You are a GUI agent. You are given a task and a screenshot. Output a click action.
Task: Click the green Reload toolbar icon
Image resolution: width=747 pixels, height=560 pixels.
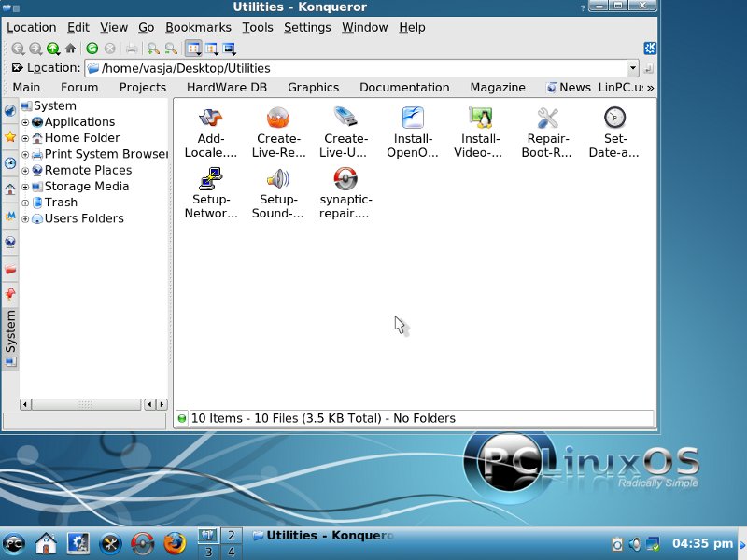click(92, 49)
